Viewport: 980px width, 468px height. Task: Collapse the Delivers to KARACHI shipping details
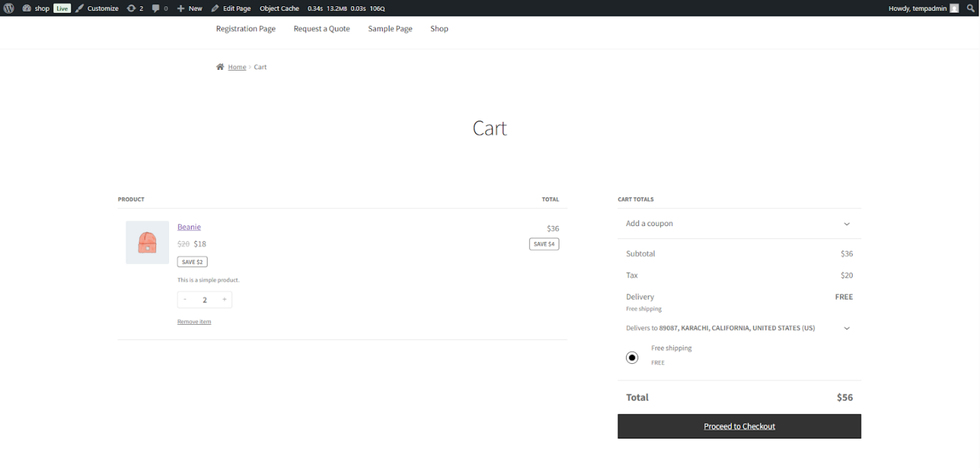click(846, 328)
